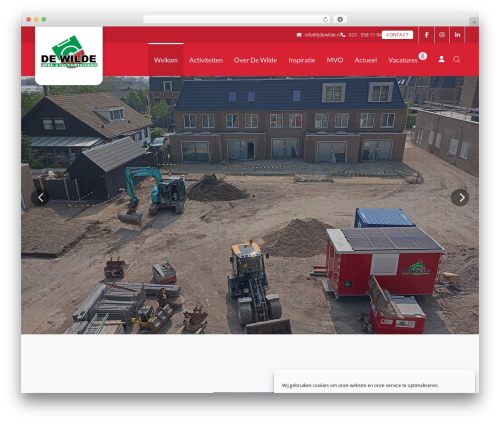Click the cookie notice text
Image resolution: width=500 pixels, height=423 pixels.
[x=360, y=385]
